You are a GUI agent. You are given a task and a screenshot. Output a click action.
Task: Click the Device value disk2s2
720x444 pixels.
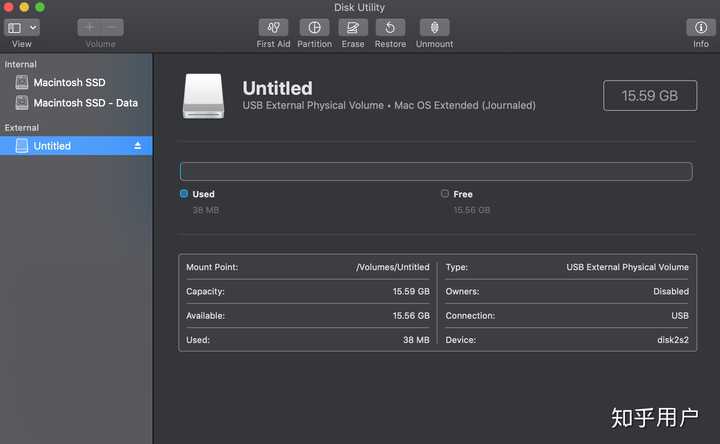tap(673, 340)
